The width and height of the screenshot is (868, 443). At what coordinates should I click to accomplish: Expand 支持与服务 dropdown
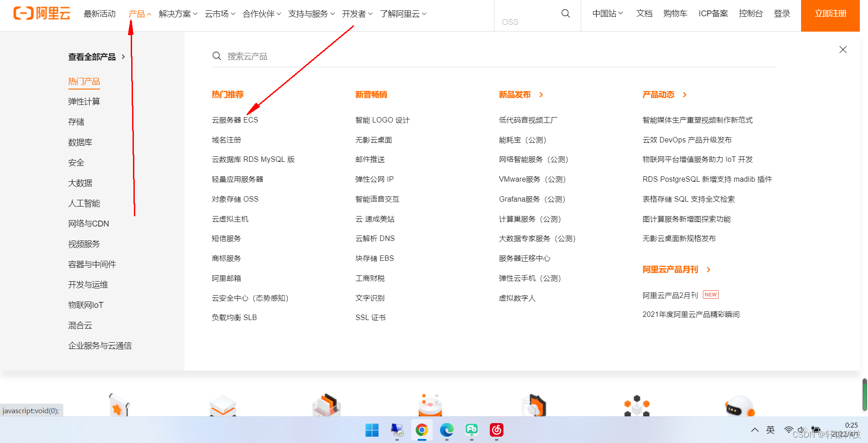(312, 14)
